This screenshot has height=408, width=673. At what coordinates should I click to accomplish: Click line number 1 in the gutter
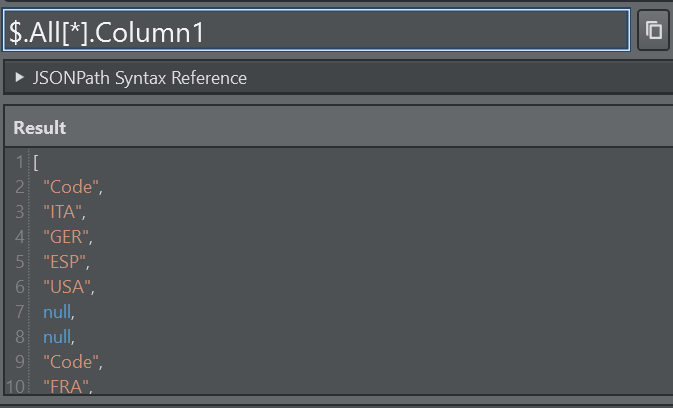point(20,162)
